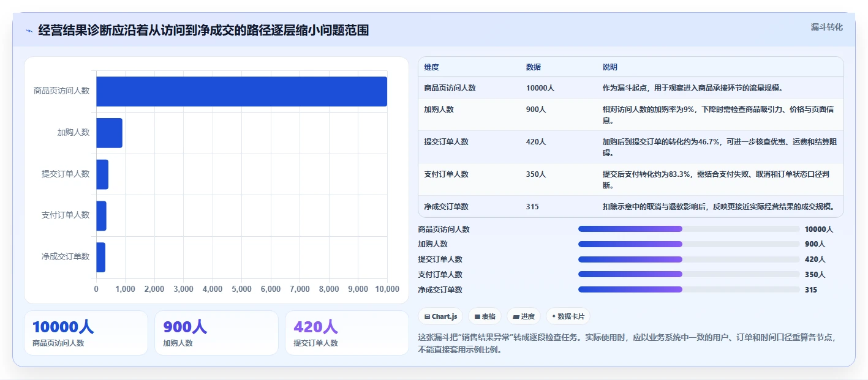Open the Chart.js chip
The height and width of the screenshot is (380, 868).
(x=441, y=316)
